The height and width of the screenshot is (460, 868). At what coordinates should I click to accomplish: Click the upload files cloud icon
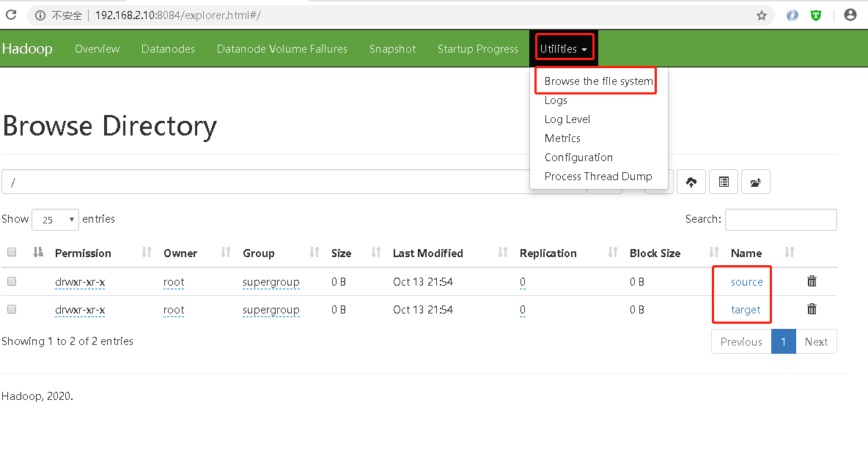[x=691, y=182]
